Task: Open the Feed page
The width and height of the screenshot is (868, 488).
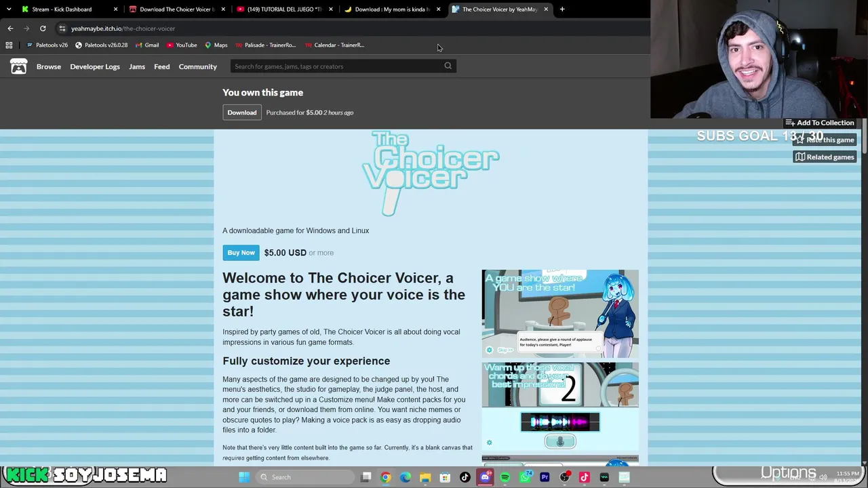Action: tap(161, 66)
